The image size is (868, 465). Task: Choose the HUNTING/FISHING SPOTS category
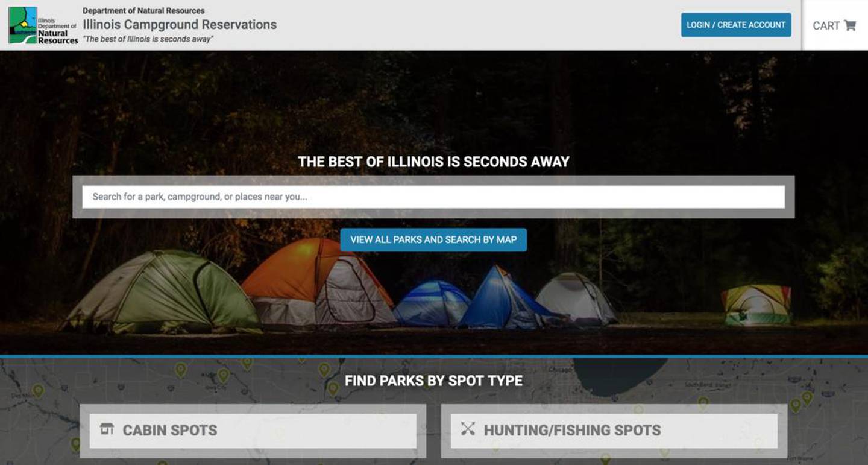[614, 431]
